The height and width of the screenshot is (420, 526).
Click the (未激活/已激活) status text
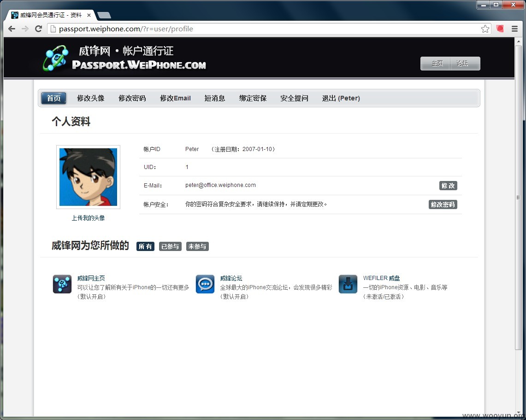[x=384, y=297]
